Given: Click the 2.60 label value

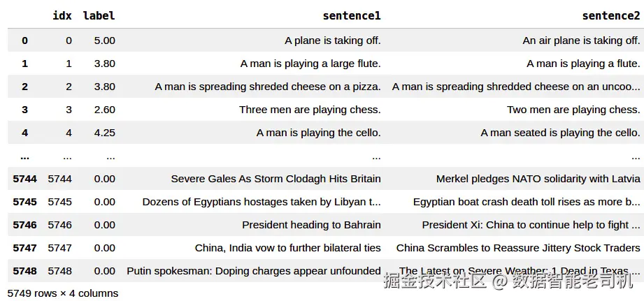Looking at the screenshot, I should 104,110.
